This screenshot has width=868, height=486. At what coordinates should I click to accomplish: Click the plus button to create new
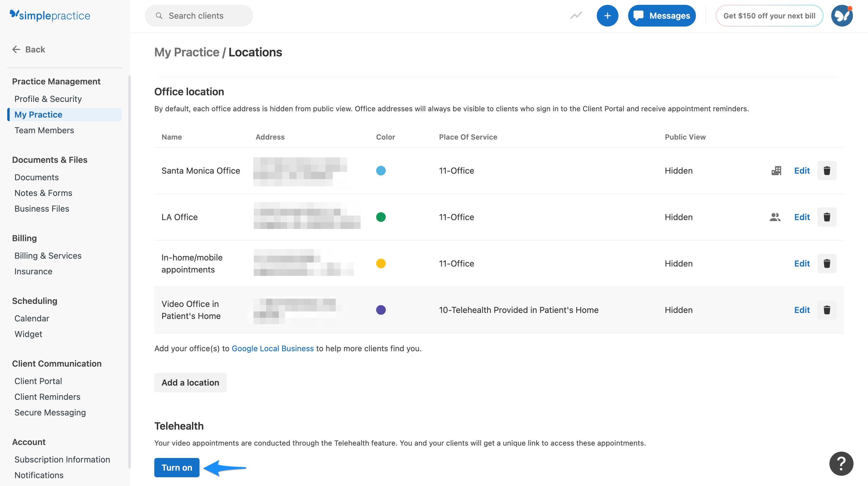click(x=607, y=15)
